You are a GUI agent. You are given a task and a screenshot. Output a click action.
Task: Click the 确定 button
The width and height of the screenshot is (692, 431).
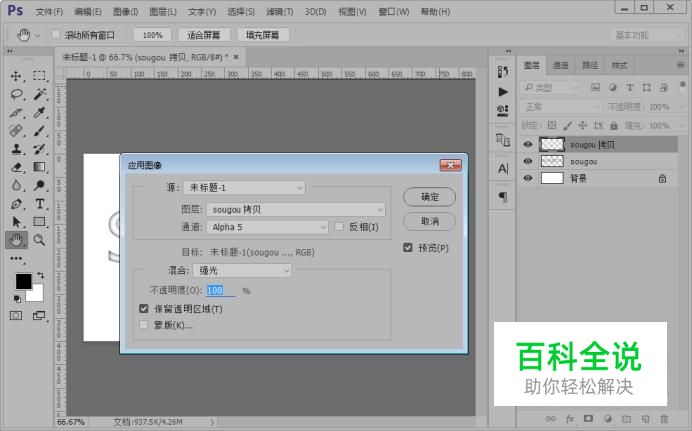(429, 197)
